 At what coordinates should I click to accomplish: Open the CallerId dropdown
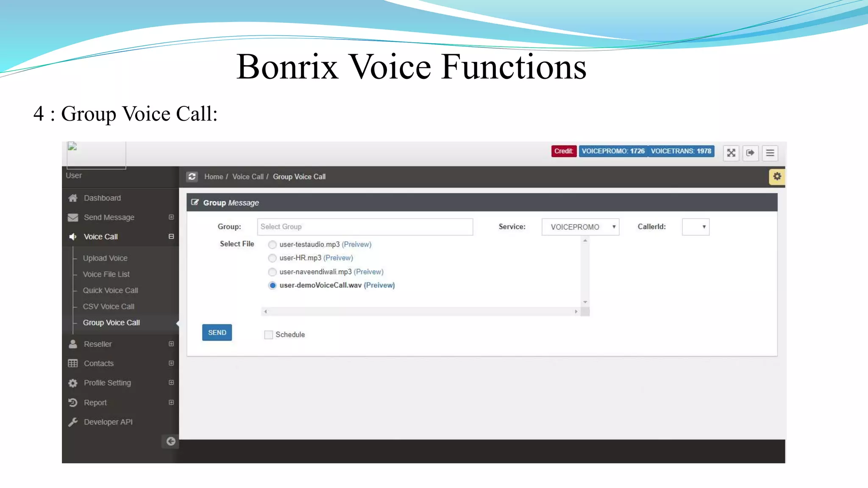[696, 227]
